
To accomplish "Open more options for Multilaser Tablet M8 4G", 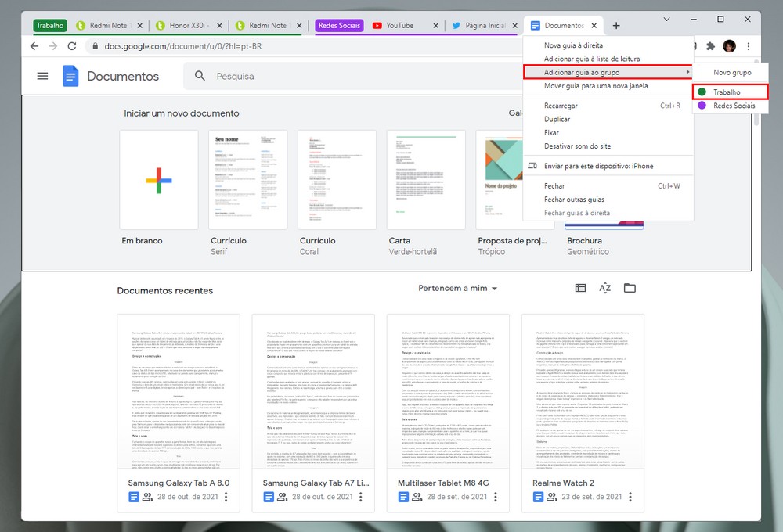I will click(496, 497).
